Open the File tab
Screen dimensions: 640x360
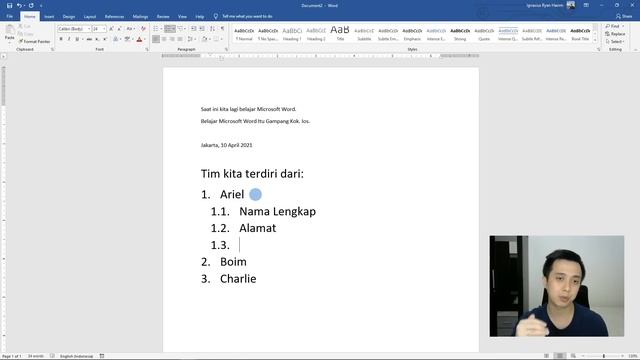tap(9, 16)
